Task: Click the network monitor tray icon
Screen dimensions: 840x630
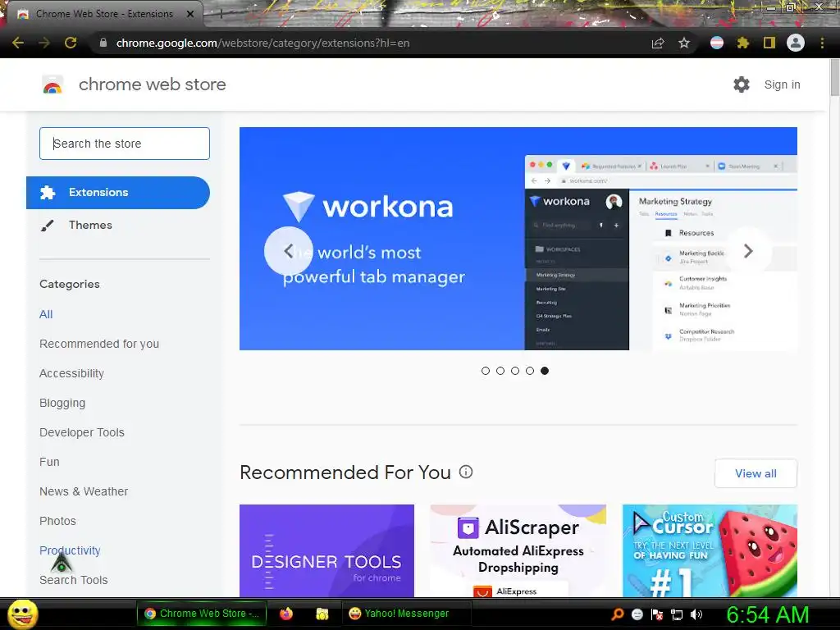Action: [x=677, y=614]
